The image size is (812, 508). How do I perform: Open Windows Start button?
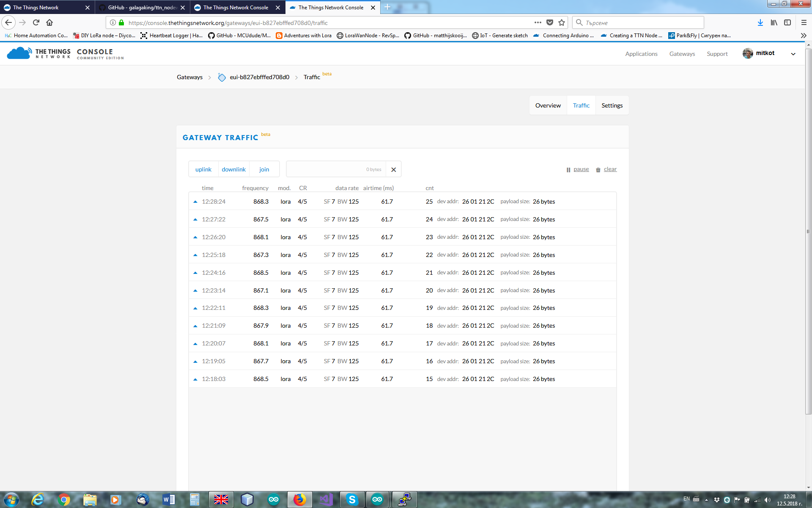click(11, 500)
